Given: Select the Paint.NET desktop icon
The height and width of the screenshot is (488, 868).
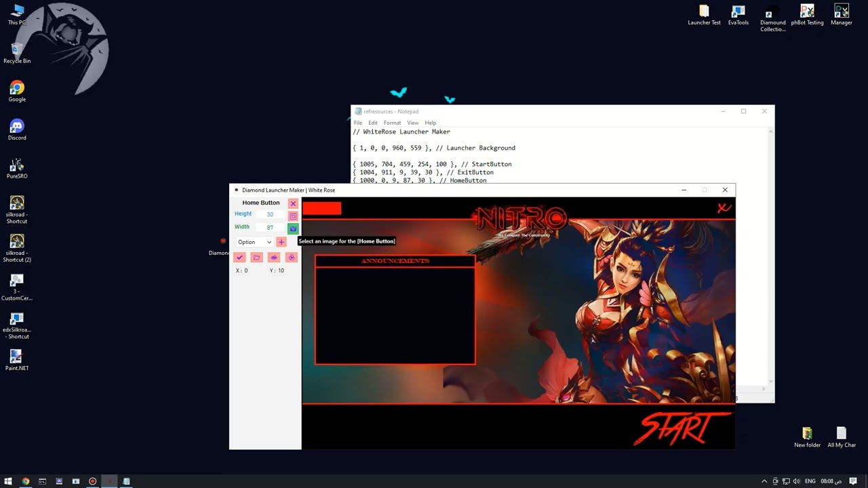Looking at the screenshot, I should tap(17, 359).
